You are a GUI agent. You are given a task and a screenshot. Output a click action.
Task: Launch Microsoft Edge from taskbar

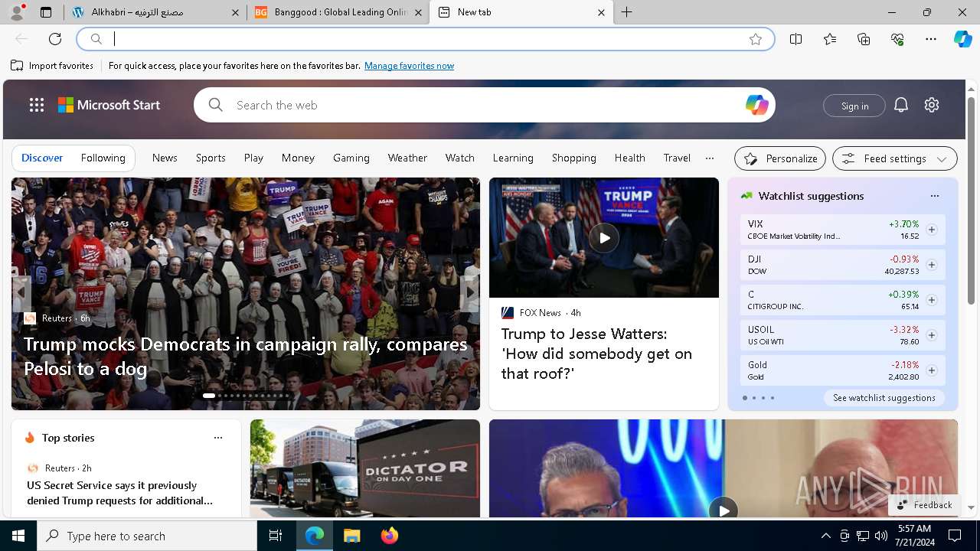tap(315, 536)
